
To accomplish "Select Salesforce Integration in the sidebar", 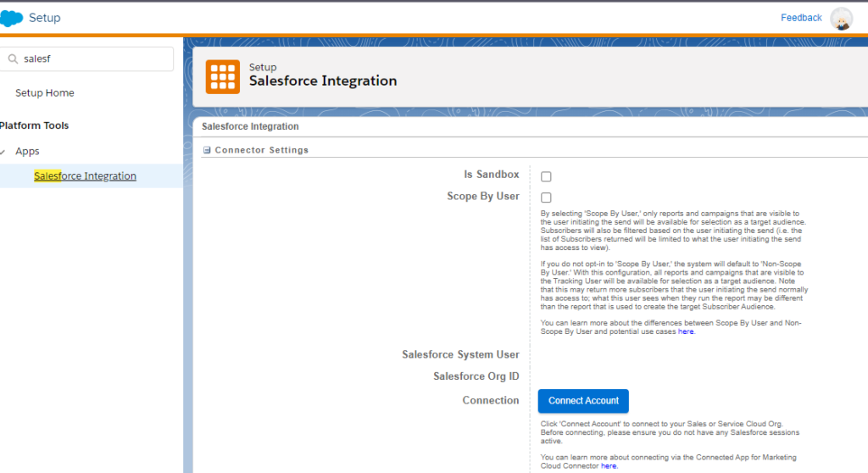I will click(x=85, y=175).
